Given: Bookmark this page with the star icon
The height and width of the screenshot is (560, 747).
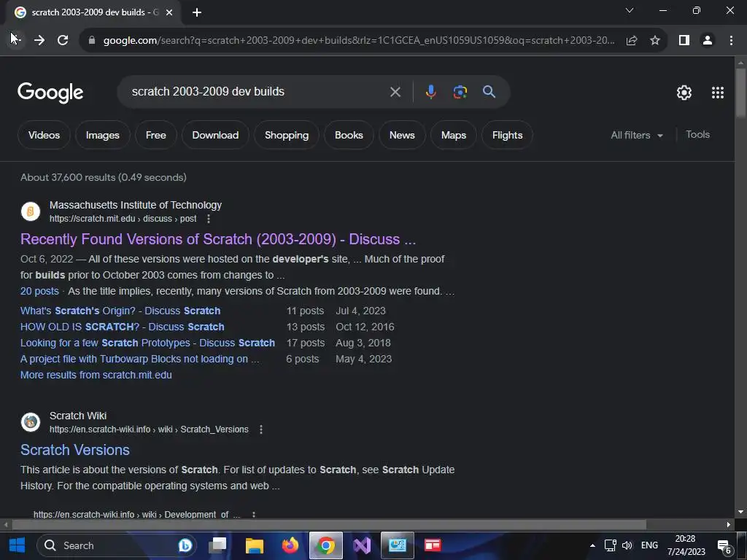Looking at the screenshot, I should 655,41.
